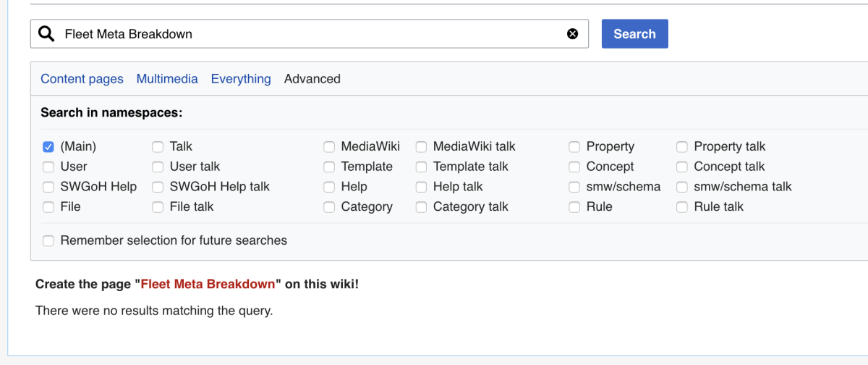Open the red Fleet Meta Breakdown link
This screenshot has width=868, height=365.
[x=208, y=284]
